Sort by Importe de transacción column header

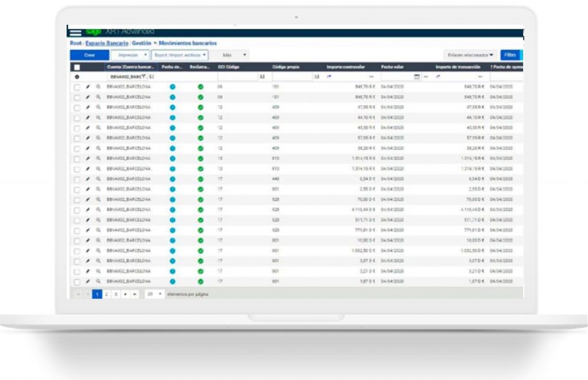coord(458,67)
